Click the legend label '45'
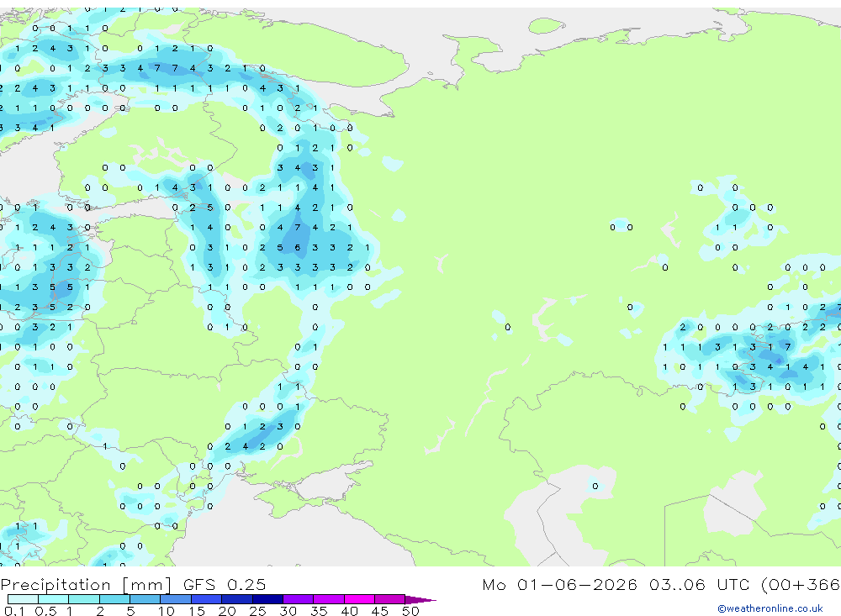This screenshot has width=841, height=616. click(x=380, y=611)
